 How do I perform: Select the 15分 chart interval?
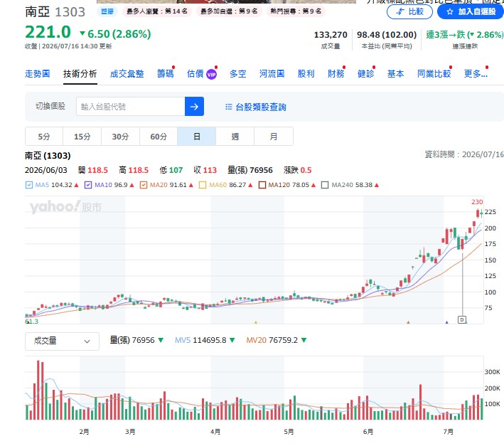(x=82, y=137)
